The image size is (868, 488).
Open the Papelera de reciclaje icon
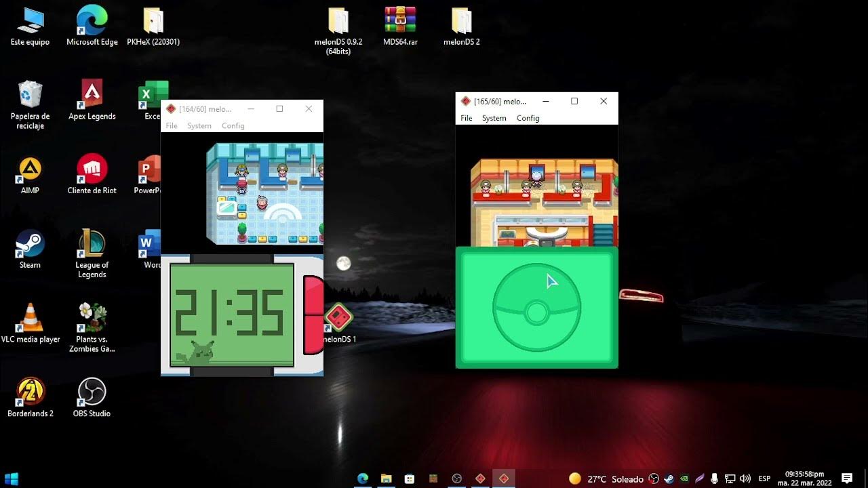pyautogui.click(x=30, y=106)
